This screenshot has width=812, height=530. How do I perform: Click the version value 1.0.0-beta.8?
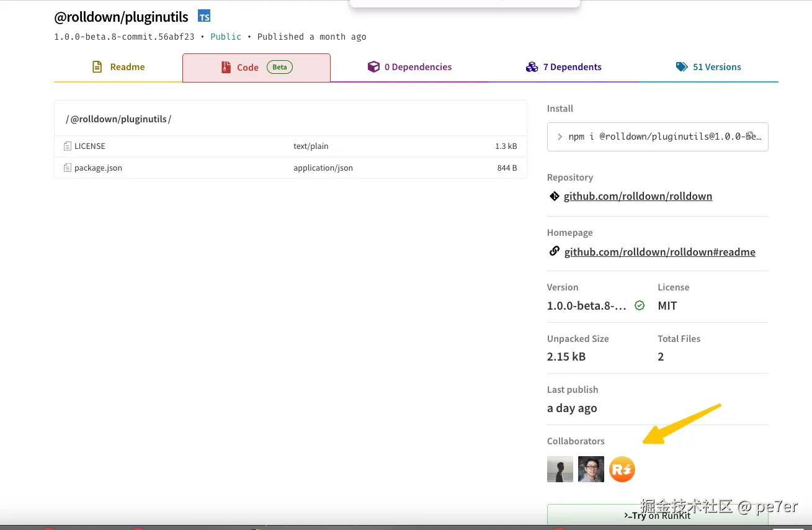587,305
